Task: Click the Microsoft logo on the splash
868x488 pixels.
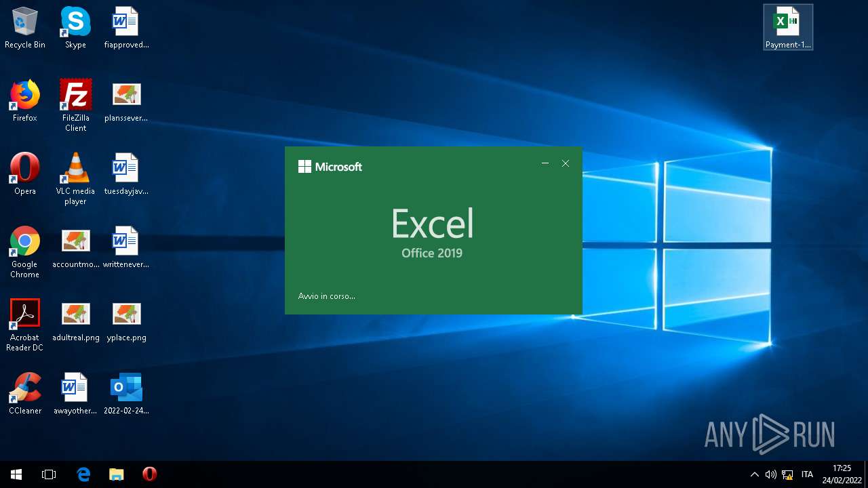Action: [330, 167]
